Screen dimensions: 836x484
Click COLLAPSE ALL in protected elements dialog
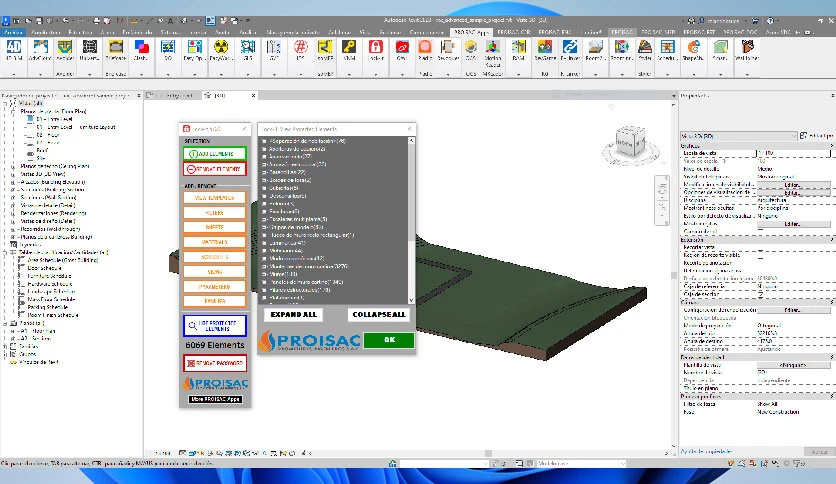click(x=379, y=314)
